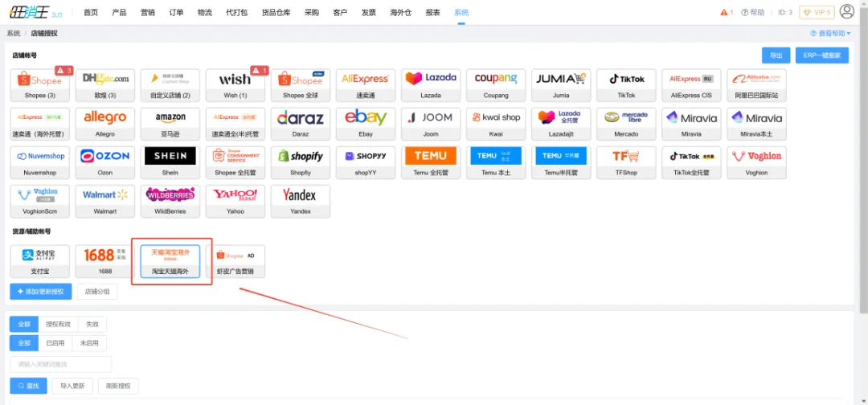The width and height of the screenshot is (868, 405).
Task: Select the WildBerries store card
Action: (170, 202)
